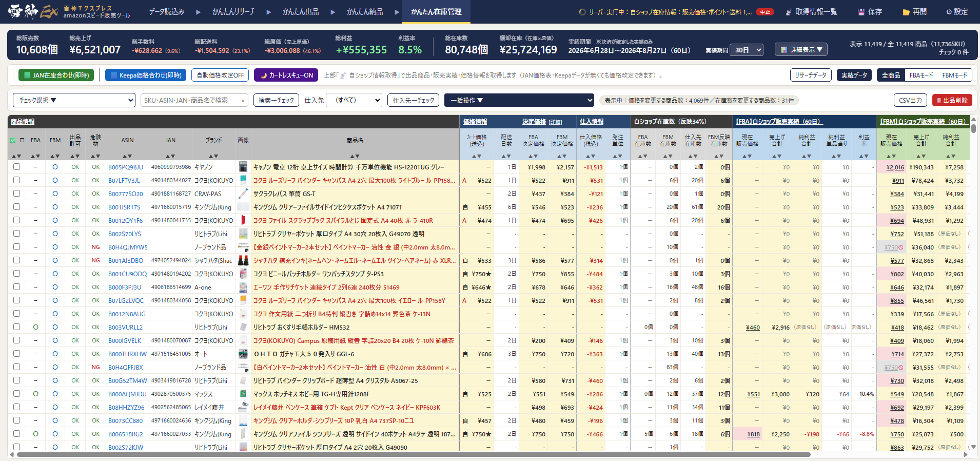Sort by 利益率 column arrows
Screen dimensions: 980x461
tap(864, 156)
